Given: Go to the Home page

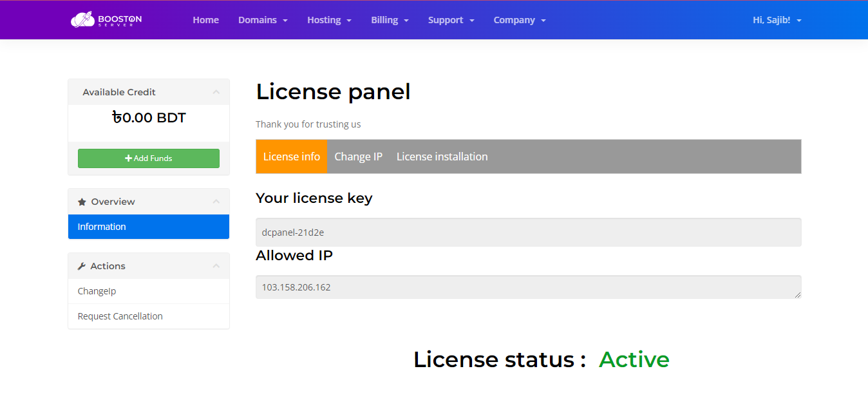Looking at the screenshot, I should [205, 20].
